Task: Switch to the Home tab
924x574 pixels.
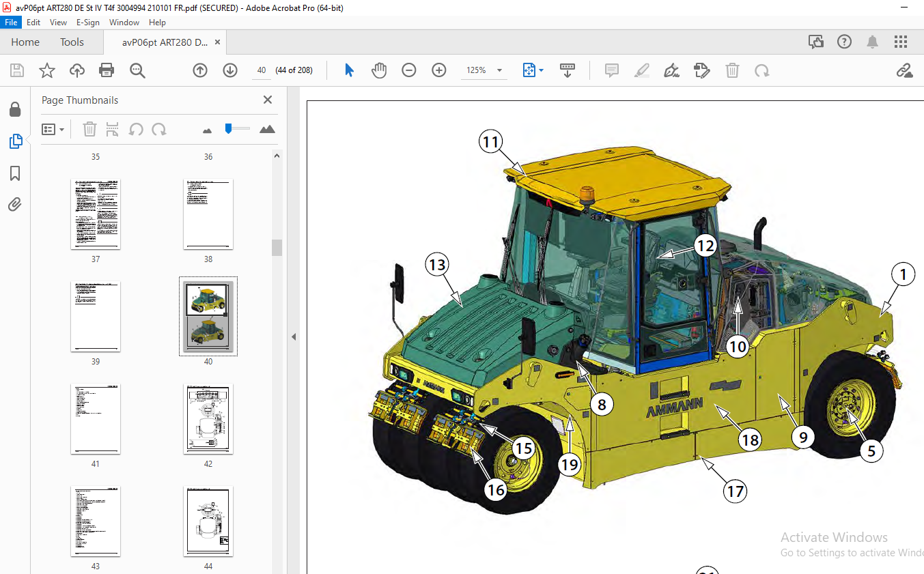Action: point(25,42)
